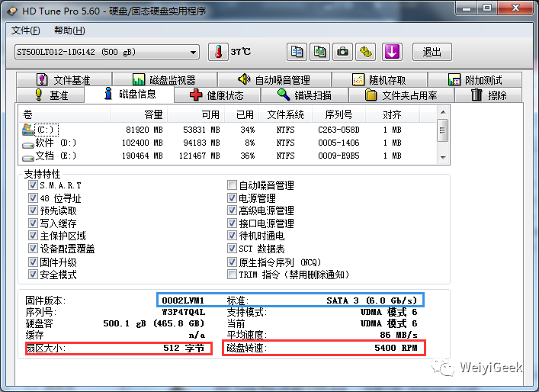
Task: Click the purple download arrow icon
Action: coord(392,52)
